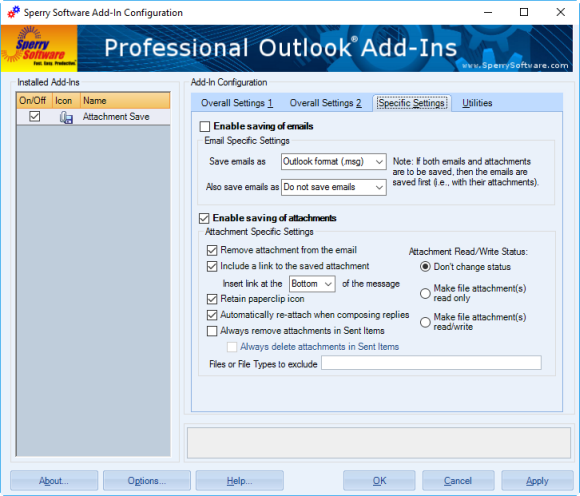Click the Cancel button
The height and width of the screenshot is (496, 580).
coord(458,480)
